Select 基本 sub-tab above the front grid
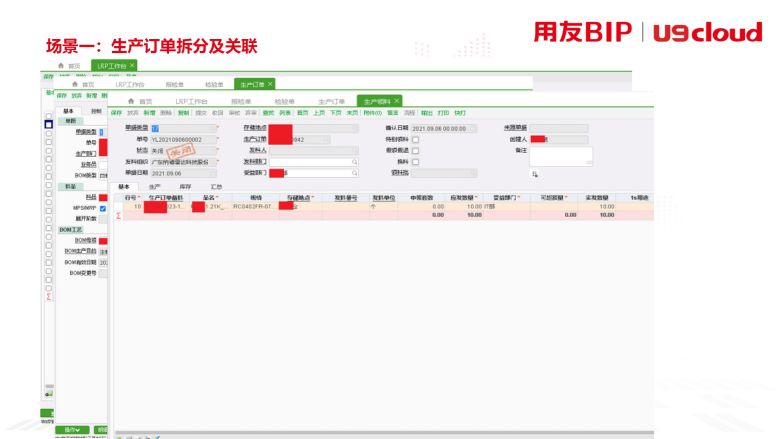 [x=124, y=187]
